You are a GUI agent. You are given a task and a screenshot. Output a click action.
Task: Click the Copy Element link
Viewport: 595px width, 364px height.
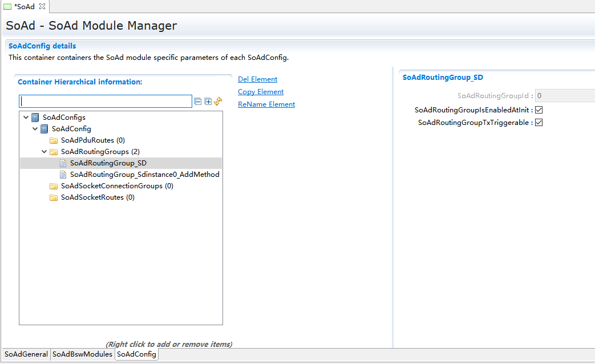click(260, 92)
